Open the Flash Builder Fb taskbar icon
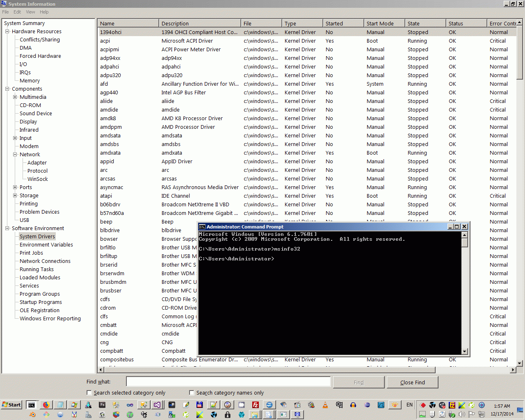The width and height of the screenshot is (525, 420). coord(102,405)
